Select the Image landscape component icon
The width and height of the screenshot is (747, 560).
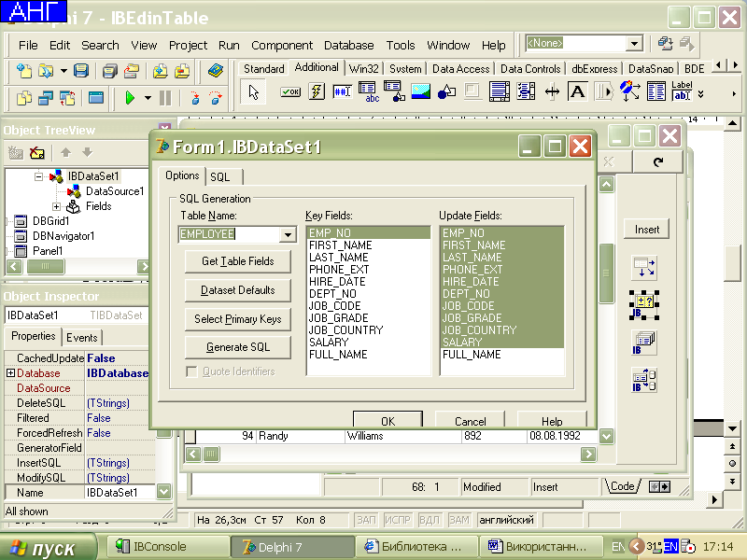click(421, 91)
